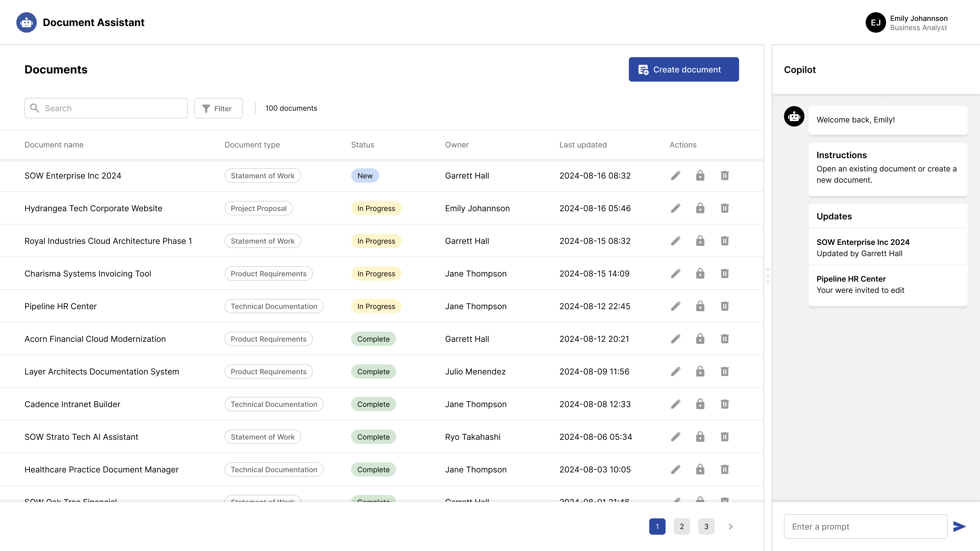Viewport: 980px width, 551px height.
Task: Go to next page with chevron arrow
Action: pos(730,527)
